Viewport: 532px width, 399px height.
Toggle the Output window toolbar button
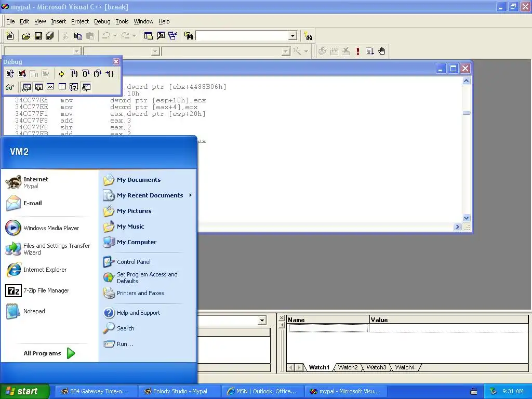coord(161,36)
